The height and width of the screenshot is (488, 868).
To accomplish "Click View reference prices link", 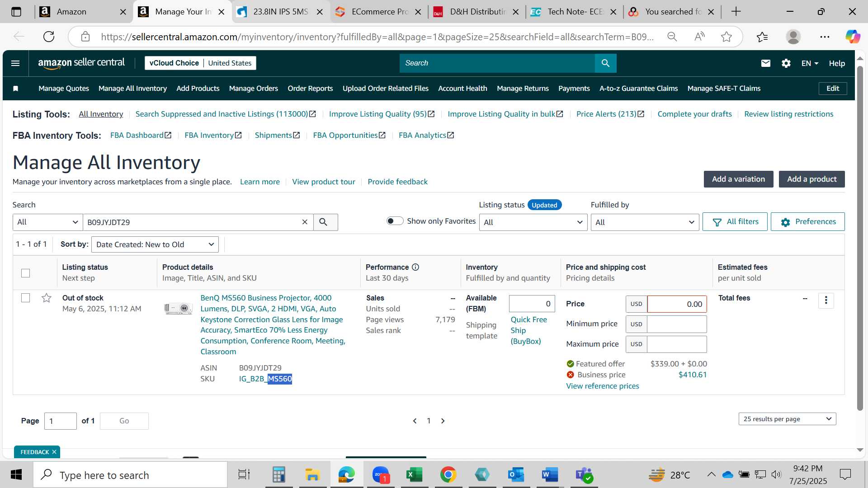I will click(602, 386).
